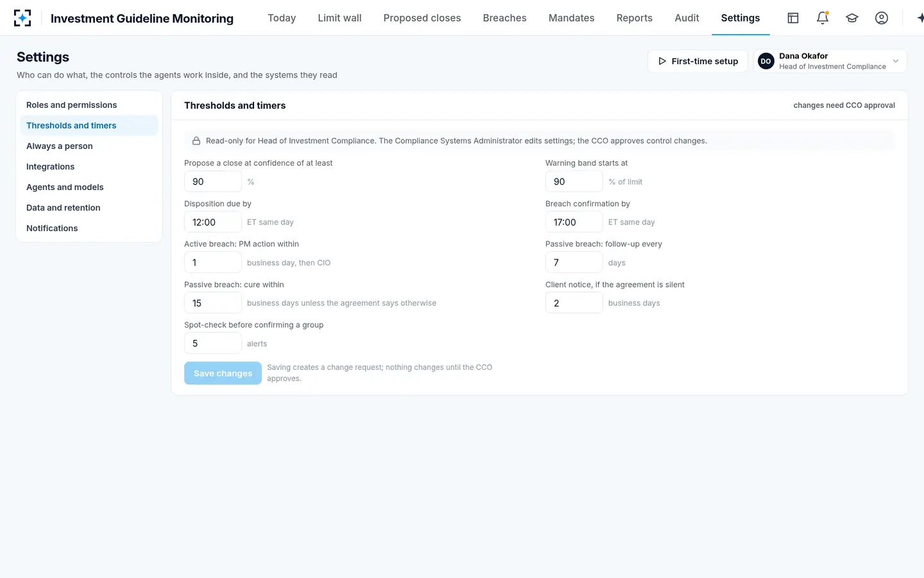Focus the Active breach PM action field

point(213,263)
